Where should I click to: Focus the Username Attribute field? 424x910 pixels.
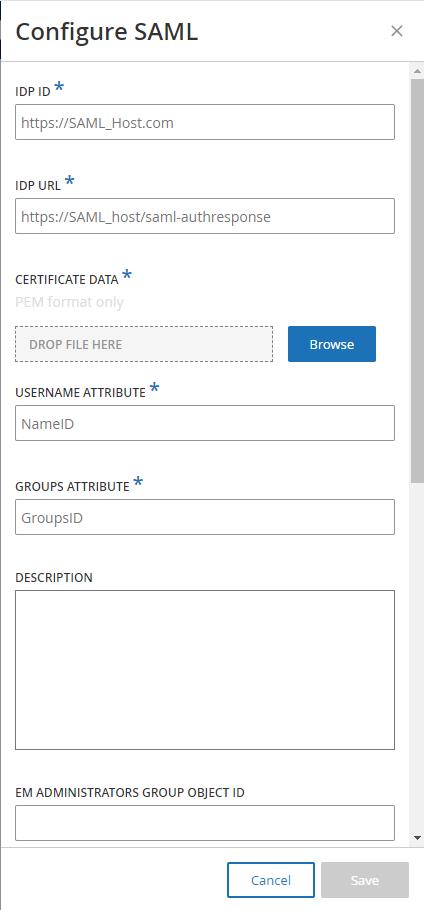(x=205, y=423)
